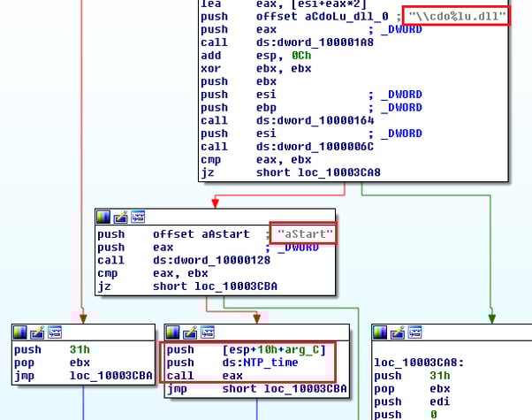Select the "aStart" string comment

305,233
